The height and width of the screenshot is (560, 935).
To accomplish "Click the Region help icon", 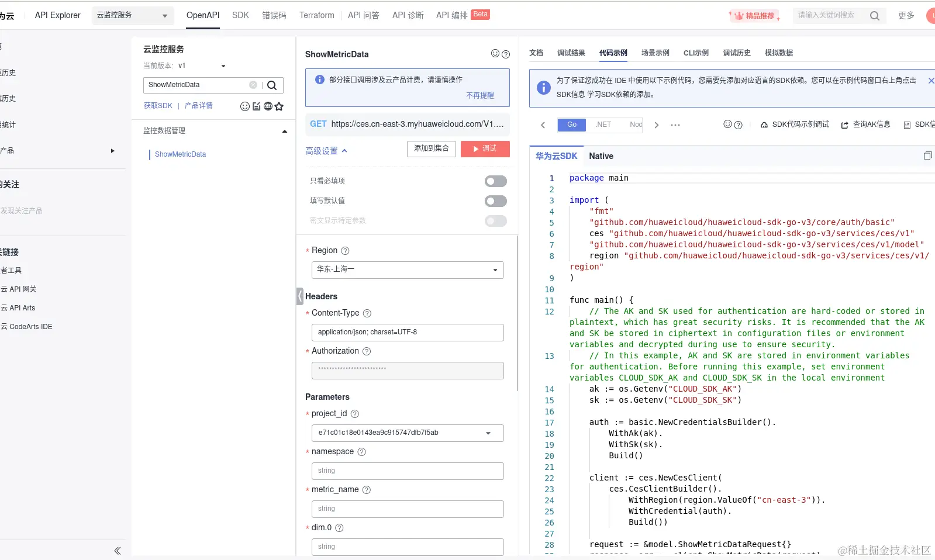I will 345,251.
